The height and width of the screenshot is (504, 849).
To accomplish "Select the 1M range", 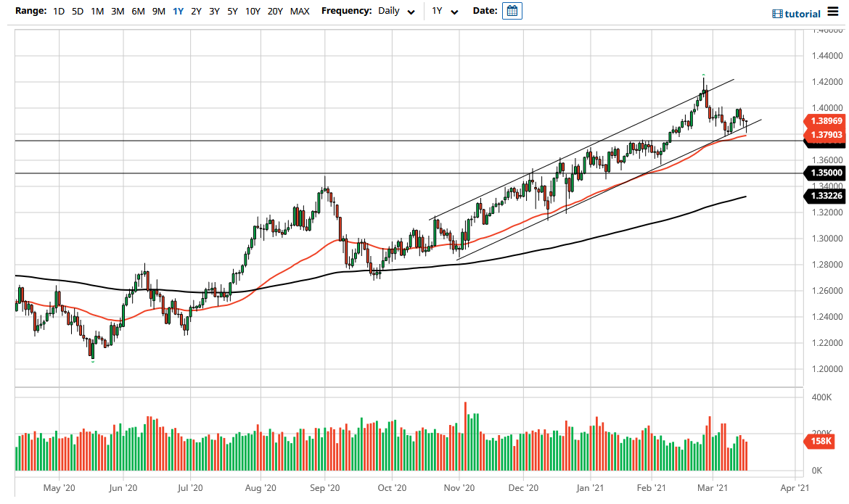I will coord(97,11).
